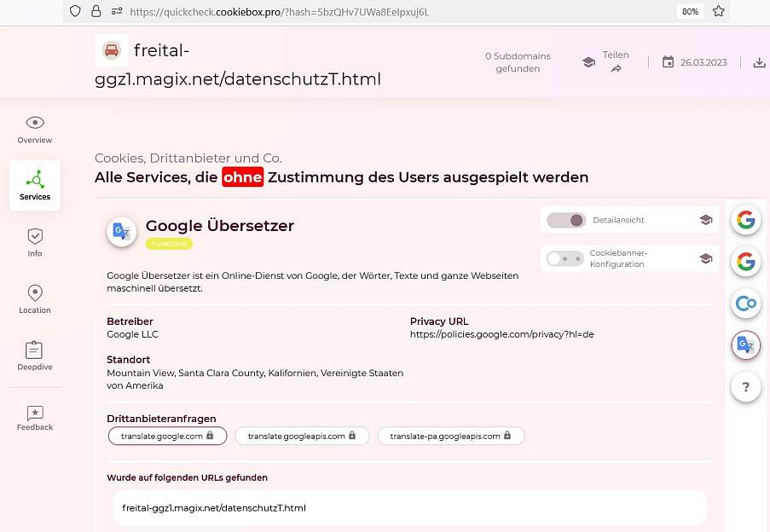Click the page title freital-ggz1.magix.net heading
770x532 pixels.
(238, 64)
